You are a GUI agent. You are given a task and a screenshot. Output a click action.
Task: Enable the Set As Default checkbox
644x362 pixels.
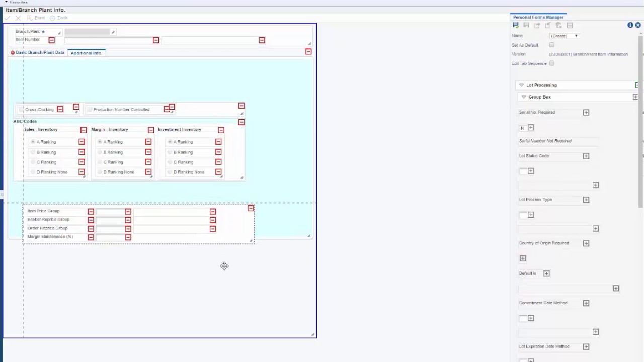551,45
